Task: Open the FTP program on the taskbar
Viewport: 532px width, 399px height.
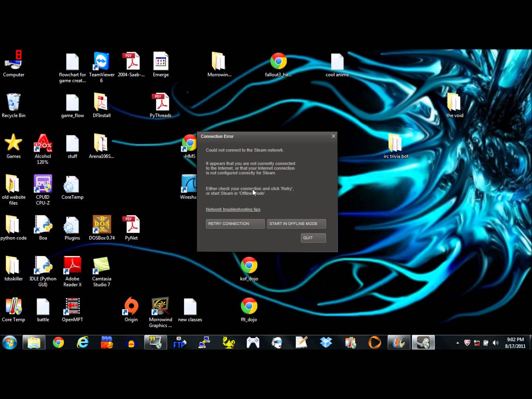Action: pos(180,343)
